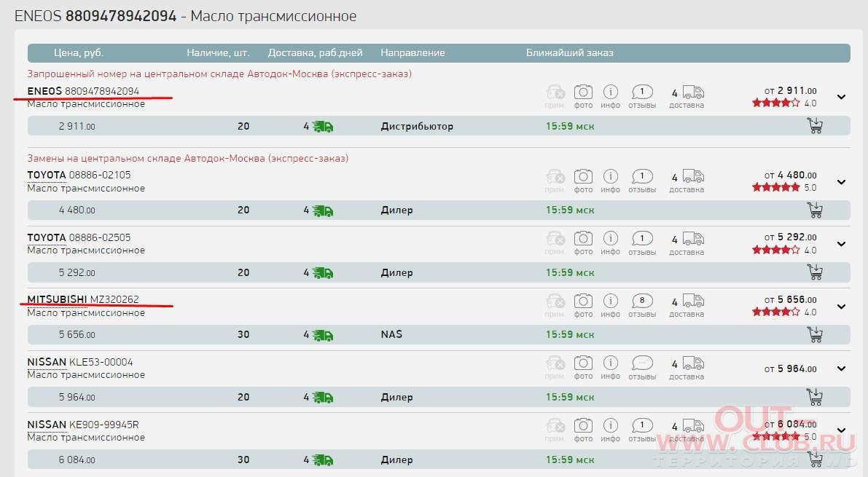Click green truck icon in 6 084.00 row
Viewport: 868px width, 477px height.
tap(323, 460)
